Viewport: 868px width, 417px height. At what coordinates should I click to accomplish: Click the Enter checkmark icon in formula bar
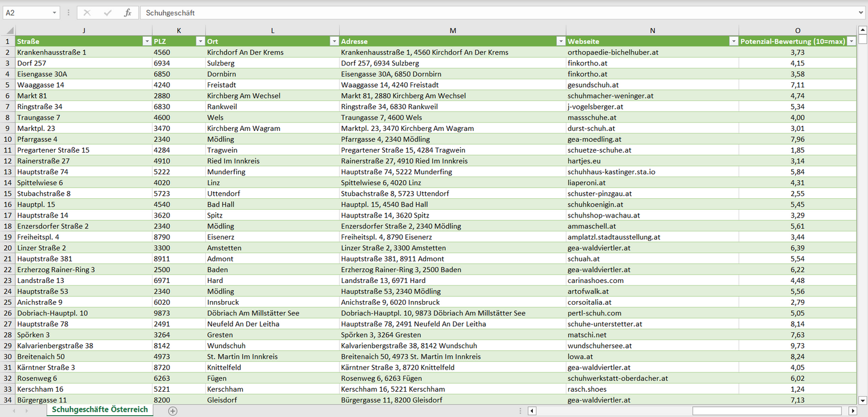tap(108, 13)
